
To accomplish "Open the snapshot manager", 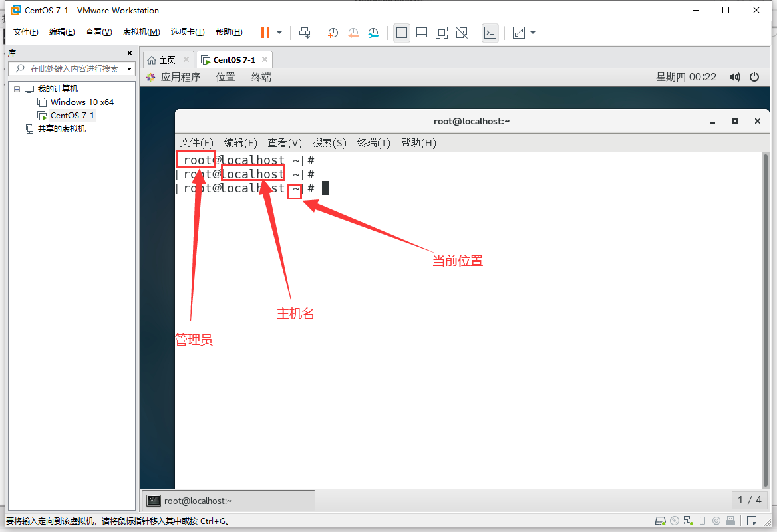I will (x=373, y=33).
